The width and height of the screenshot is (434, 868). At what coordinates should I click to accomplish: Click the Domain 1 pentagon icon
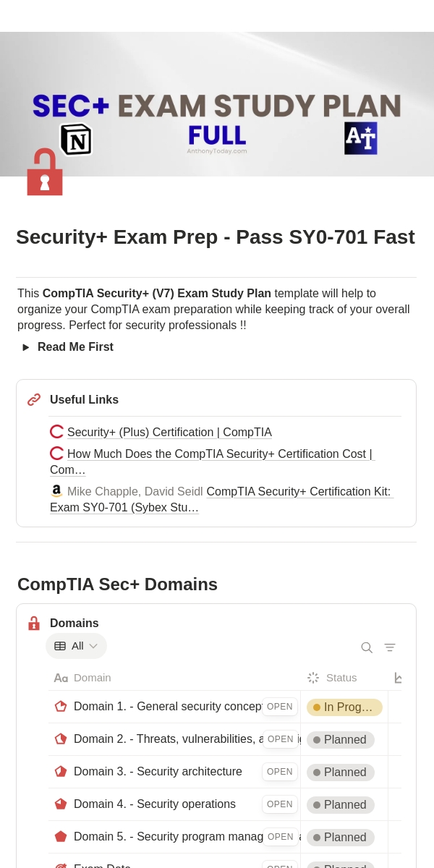(61, 707)
